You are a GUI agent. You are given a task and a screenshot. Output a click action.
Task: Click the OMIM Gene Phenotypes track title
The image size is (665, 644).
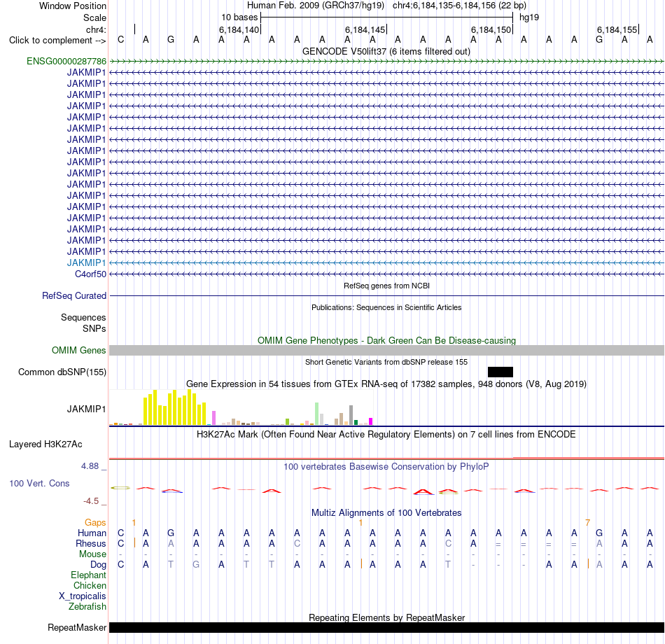tap(386, 340)
